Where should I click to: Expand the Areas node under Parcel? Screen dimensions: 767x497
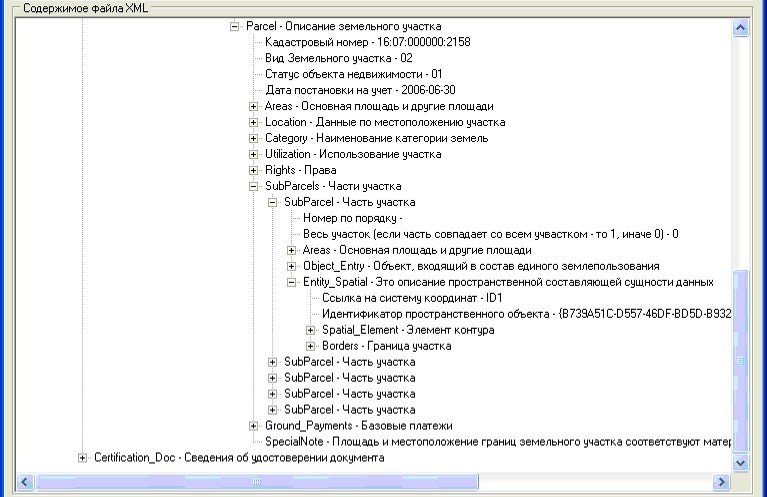point(254,107)
